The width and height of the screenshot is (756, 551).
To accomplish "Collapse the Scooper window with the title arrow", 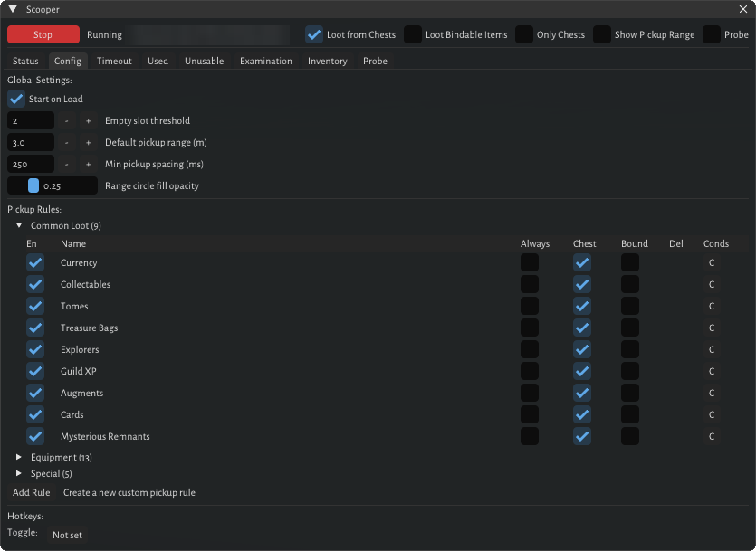I will point(13,9).
